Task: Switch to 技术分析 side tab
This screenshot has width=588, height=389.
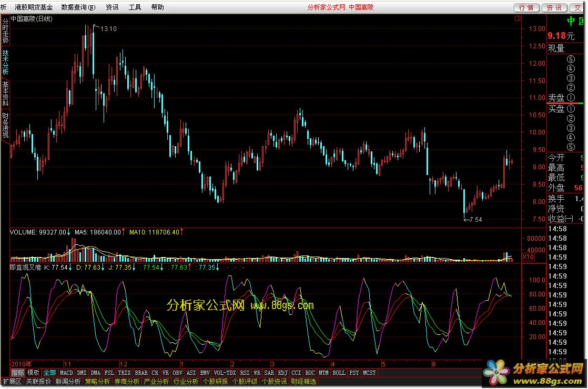Action: (x=5, y=62)
